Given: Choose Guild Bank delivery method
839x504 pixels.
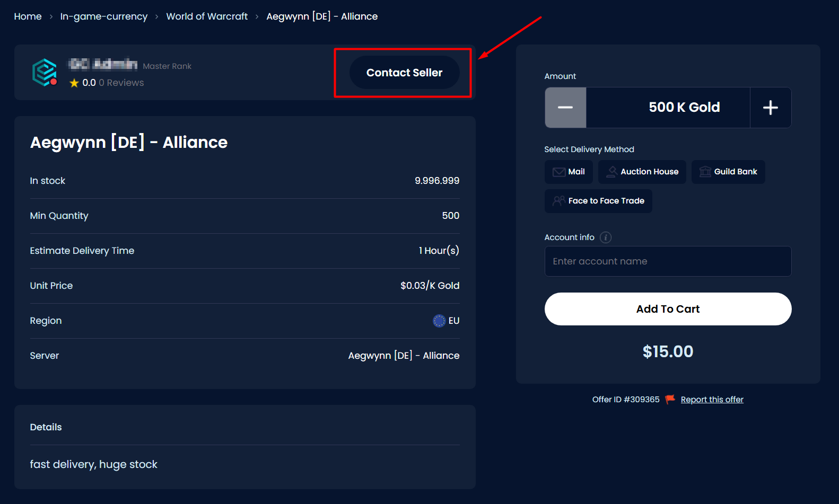Looking at the screenshot, I should coord(728,172).
